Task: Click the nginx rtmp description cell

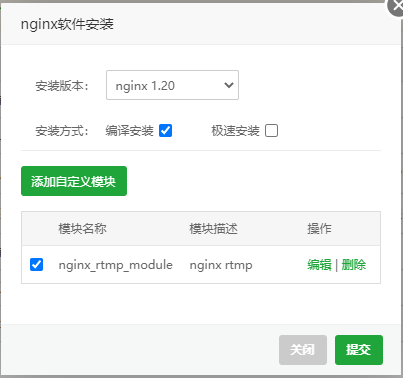Action: pyautogui.click(x=221, y=265)
